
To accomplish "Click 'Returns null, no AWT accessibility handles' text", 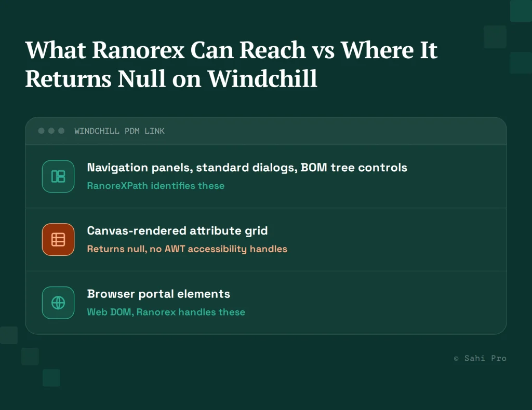I will [187, 249].
